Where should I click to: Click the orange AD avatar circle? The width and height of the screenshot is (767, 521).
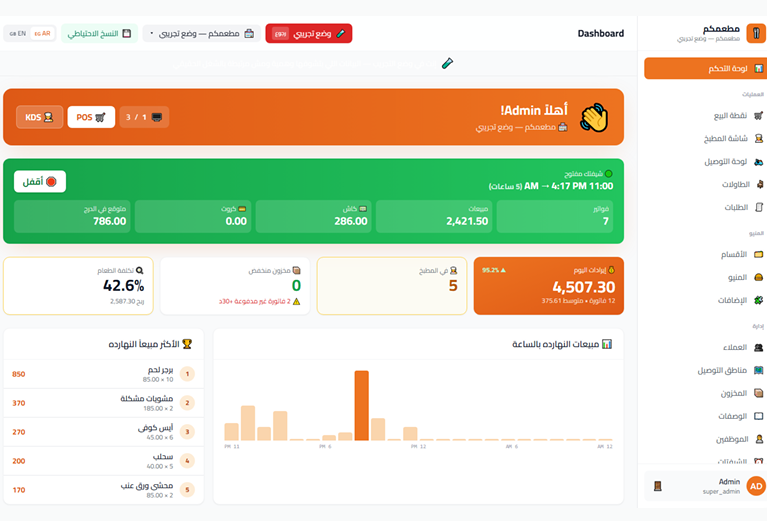point(756,486)
